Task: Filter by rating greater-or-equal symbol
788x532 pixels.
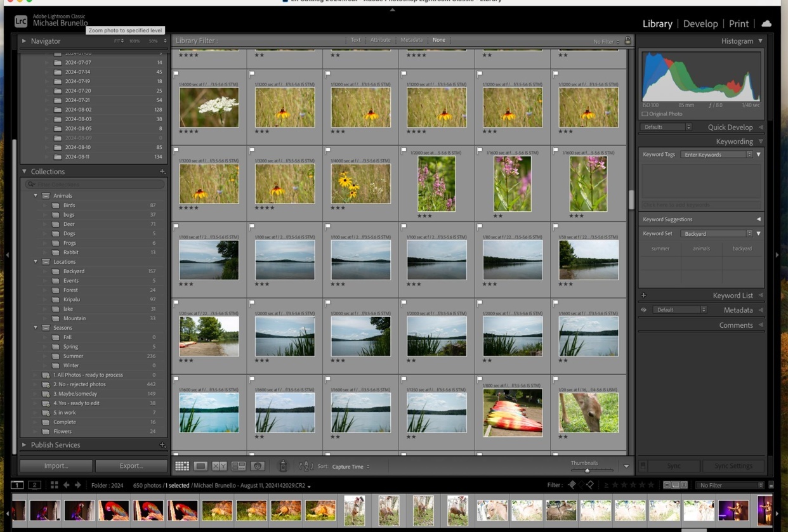Action: 607,485
